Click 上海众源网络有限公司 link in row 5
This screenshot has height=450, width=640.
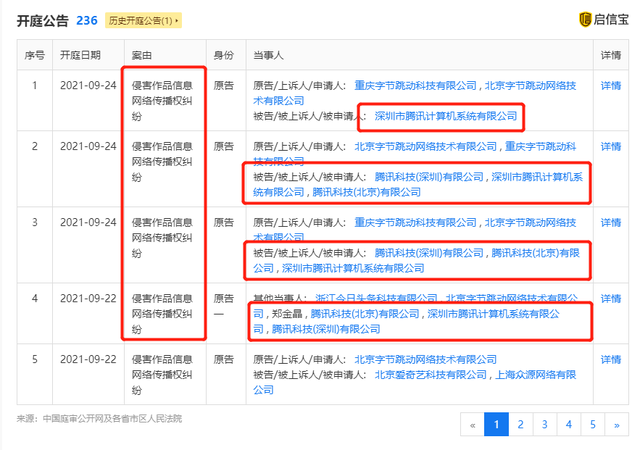pos(536,374)
